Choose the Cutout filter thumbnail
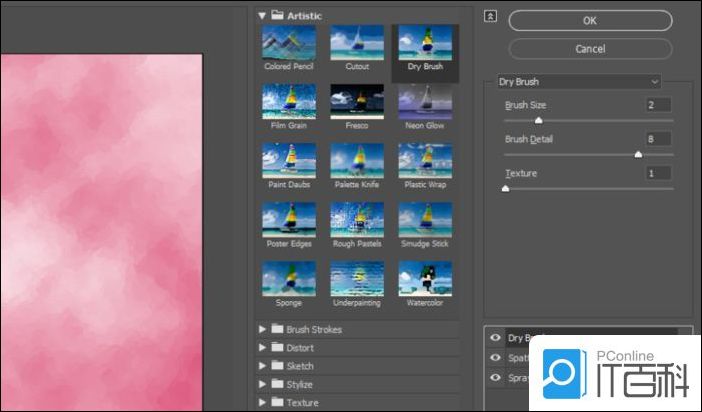 (357, 43)
